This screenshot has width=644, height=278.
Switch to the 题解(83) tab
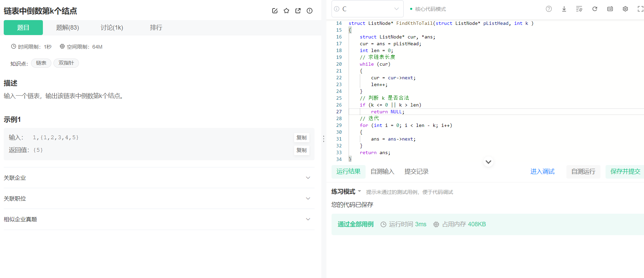67,28
